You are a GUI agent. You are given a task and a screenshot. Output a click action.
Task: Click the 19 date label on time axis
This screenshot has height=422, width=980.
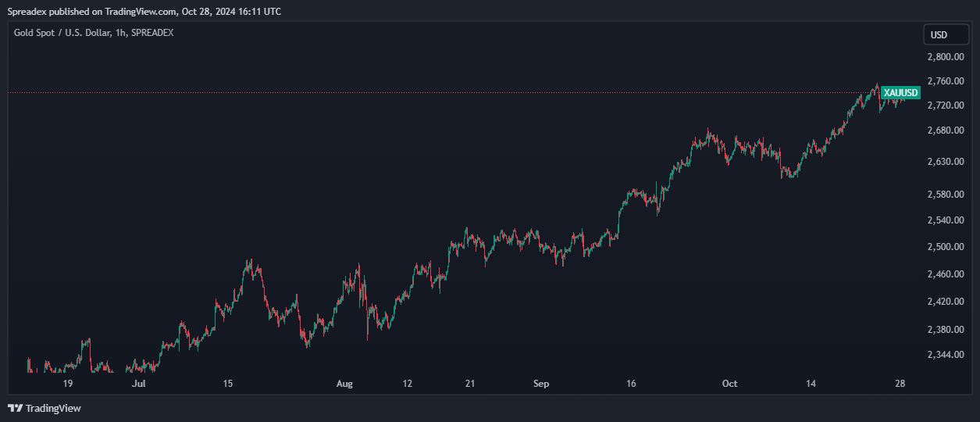click(67, 384)
